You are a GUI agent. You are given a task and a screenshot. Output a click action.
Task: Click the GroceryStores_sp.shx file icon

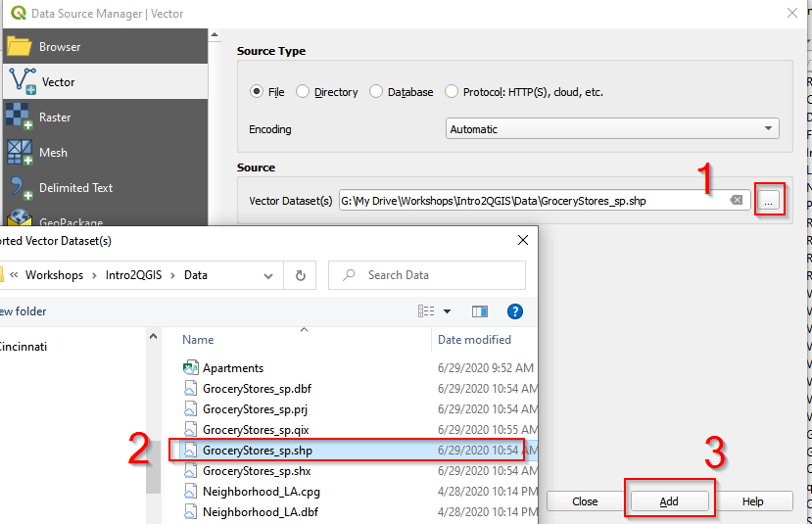pos(191,471)
